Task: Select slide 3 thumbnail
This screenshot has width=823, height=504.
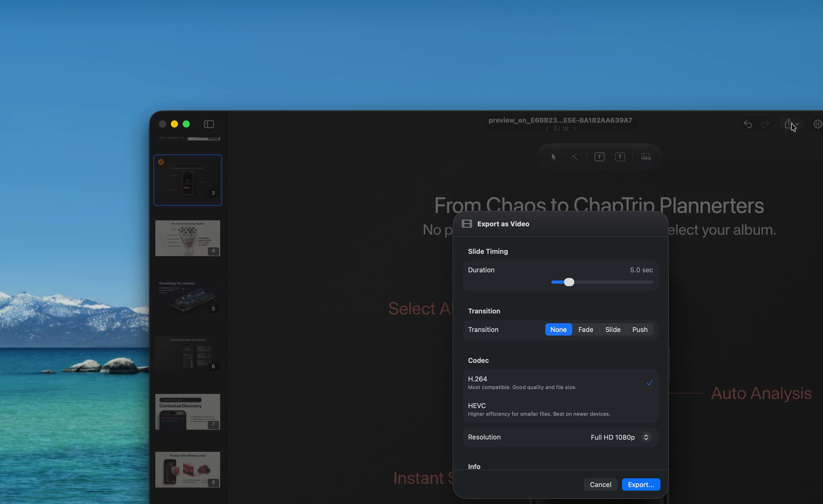Action: pyautogui.click(x=187, y=180)
